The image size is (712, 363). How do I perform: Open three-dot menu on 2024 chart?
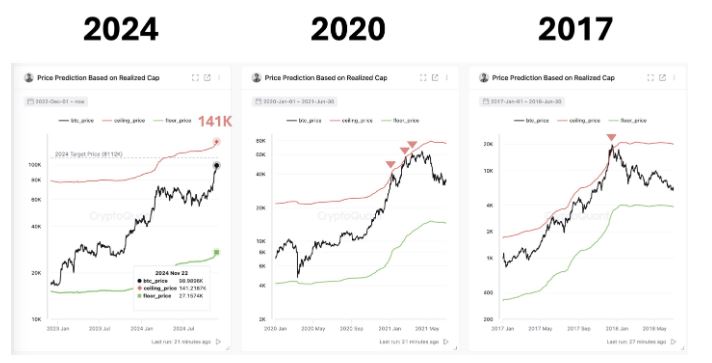point(219,78)
